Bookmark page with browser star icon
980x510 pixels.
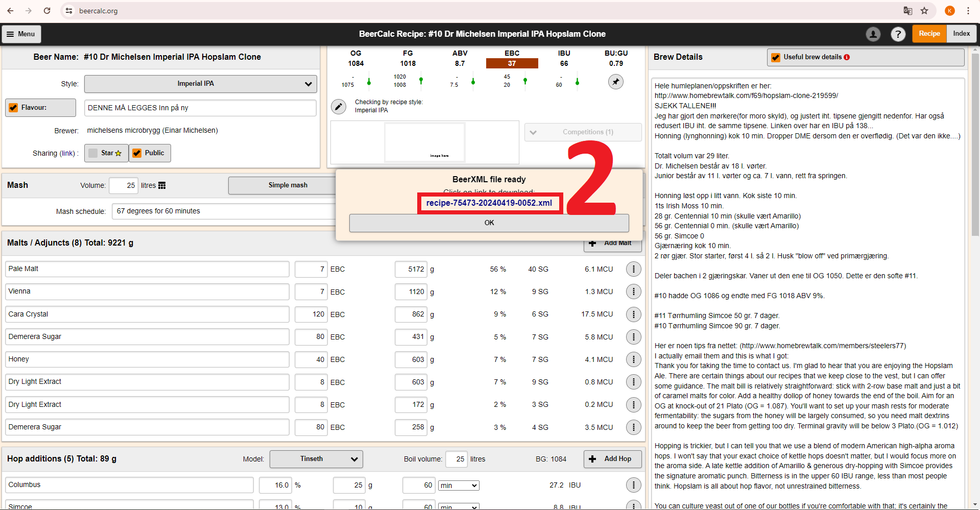924,11
